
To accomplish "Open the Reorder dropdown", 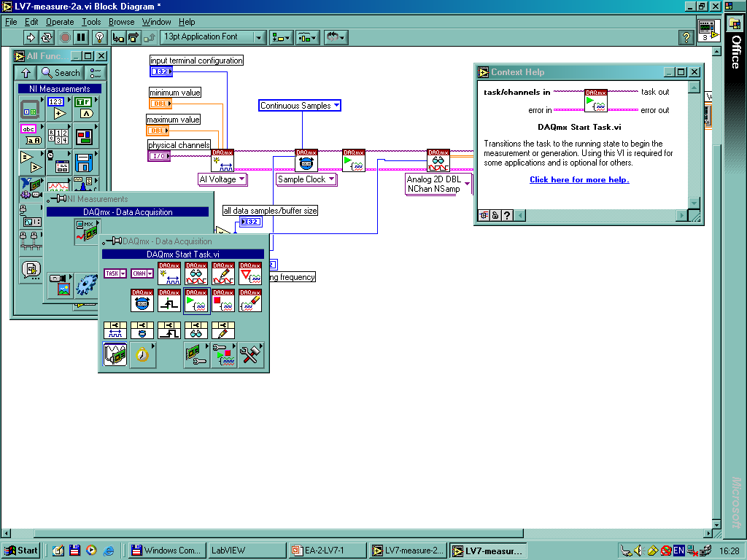I will tap(336, 37).
